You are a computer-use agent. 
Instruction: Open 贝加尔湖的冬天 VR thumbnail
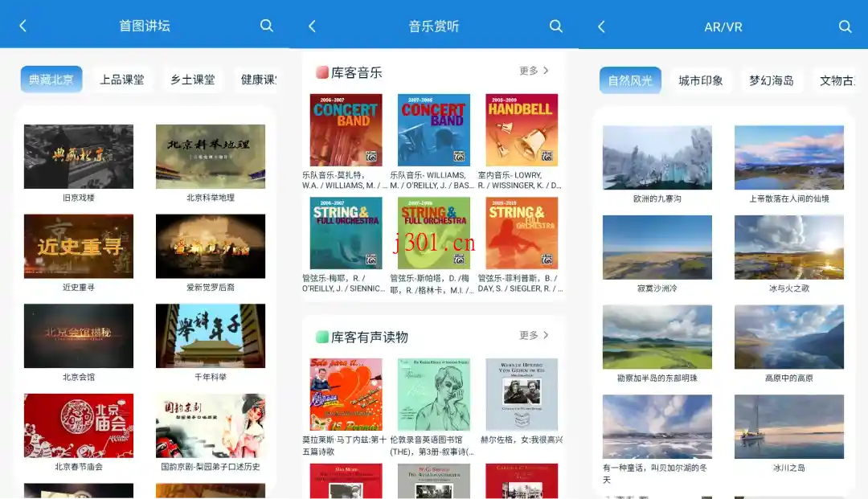[x=657, y=427]
